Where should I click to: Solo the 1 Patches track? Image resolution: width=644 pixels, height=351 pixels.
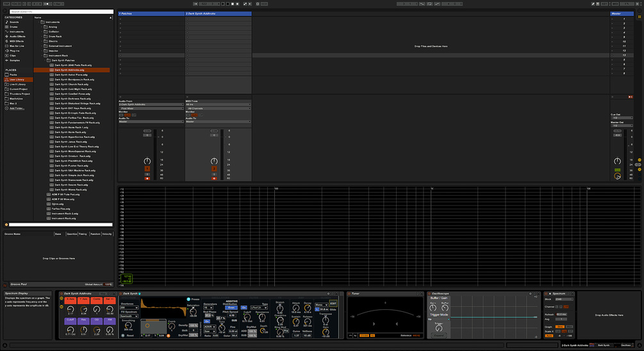147,173
